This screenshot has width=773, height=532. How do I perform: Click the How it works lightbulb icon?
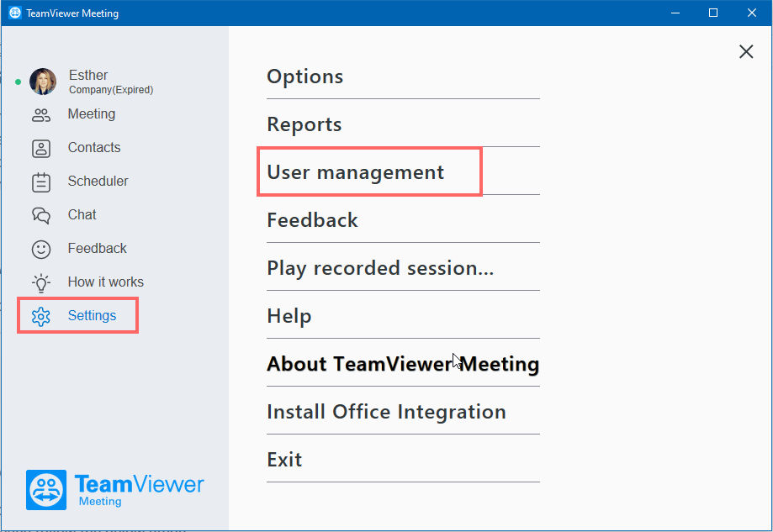41,282
